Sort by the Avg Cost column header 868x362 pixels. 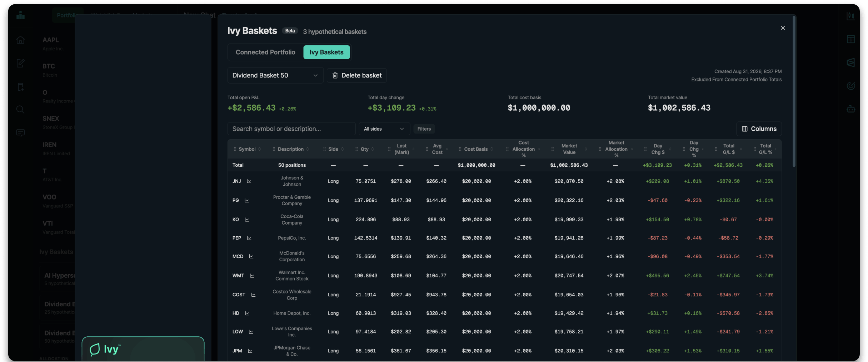point(437,149)
